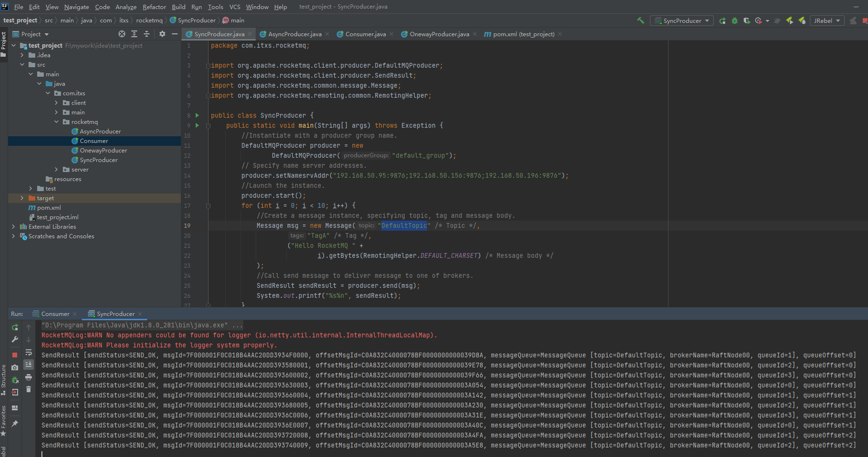Image resolution: width=868 pixels, height=457 pixels.
Task: Close the OnewayProducer.java tab
Action: (x=475, y=34)
